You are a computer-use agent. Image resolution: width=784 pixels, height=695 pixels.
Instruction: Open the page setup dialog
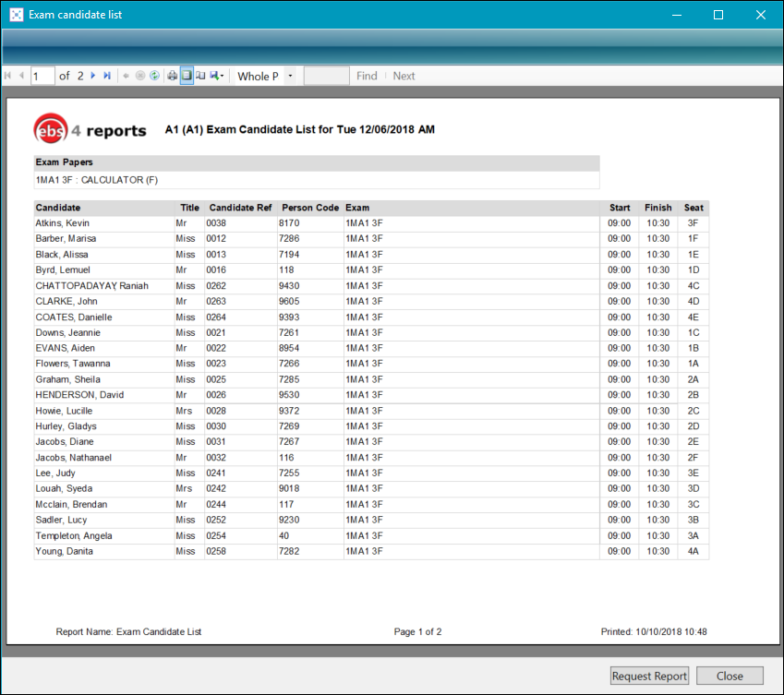pos(200,76)
